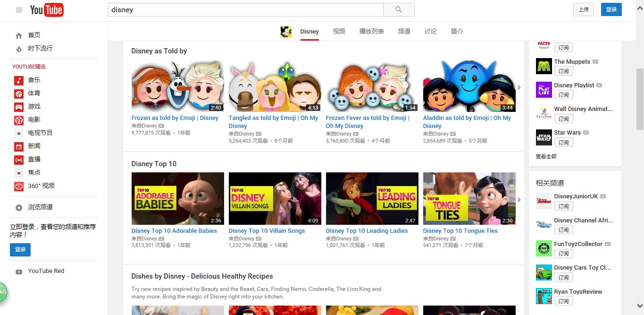Select the 音乐 music icon

(x=19, y=80)
